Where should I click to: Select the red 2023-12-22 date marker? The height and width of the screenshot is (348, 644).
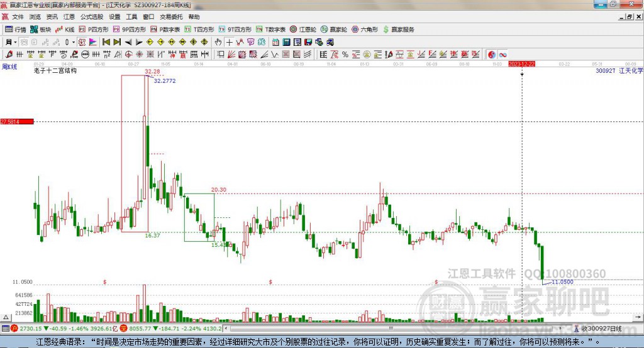point(521,64)
